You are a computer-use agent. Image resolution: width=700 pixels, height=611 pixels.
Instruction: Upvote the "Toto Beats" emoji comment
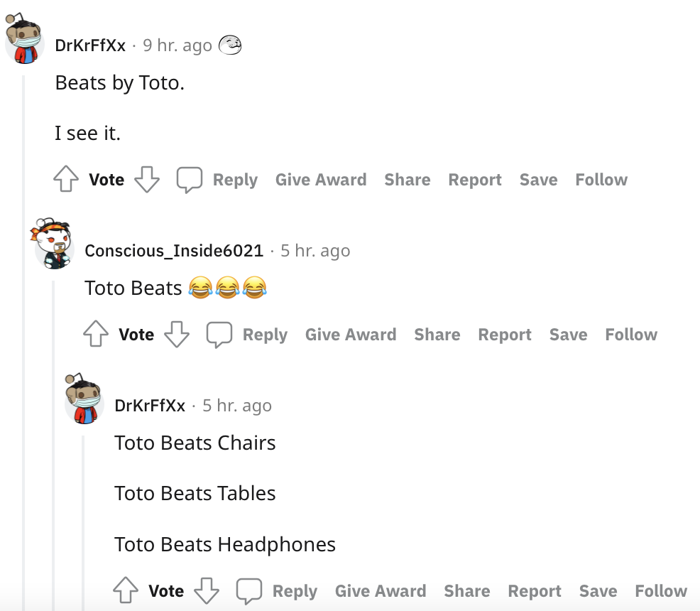(96, 335)
